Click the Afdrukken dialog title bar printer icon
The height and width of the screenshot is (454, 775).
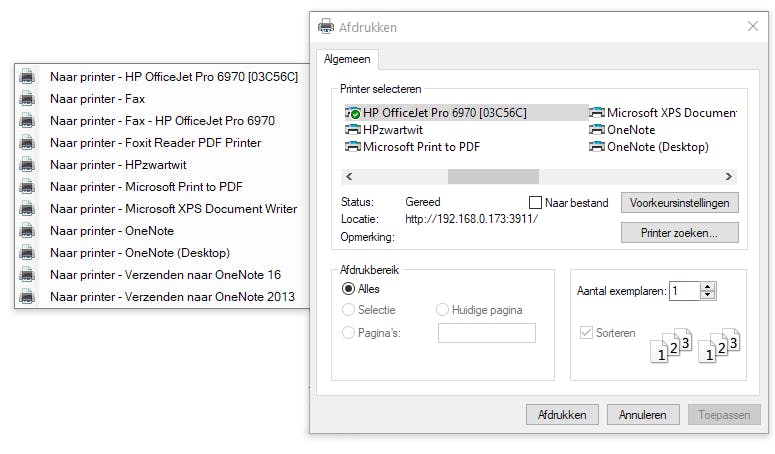[326, 27]
